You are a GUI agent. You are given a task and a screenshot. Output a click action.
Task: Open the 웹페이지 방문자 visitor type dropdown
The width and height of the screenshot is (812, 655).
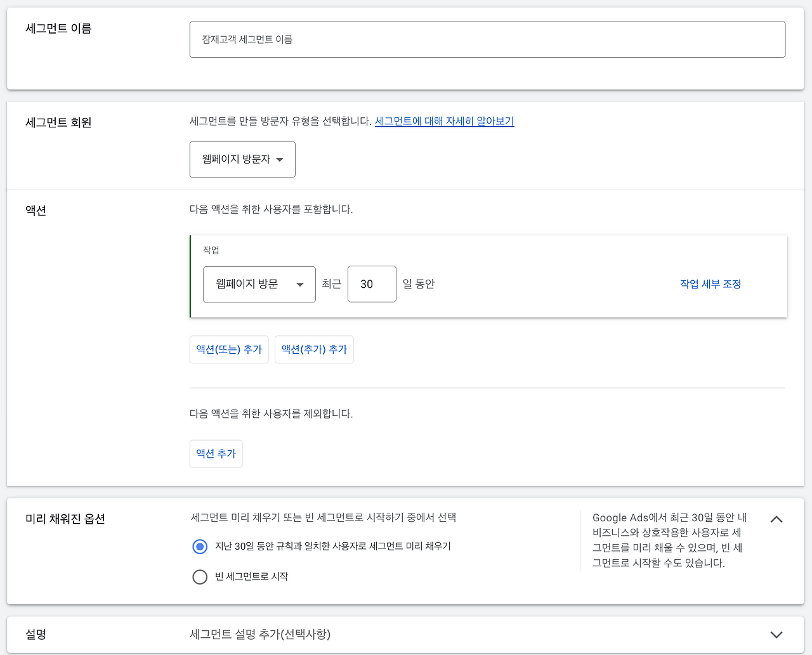coord(242,159)
